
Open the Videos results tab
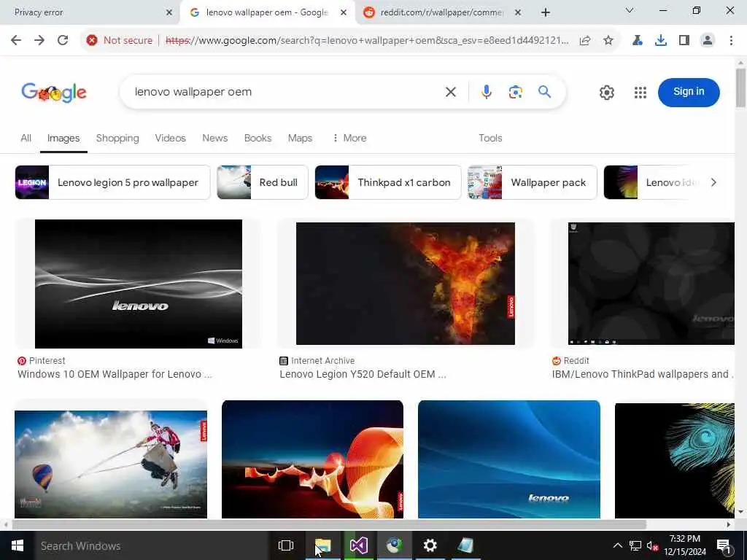170,138
